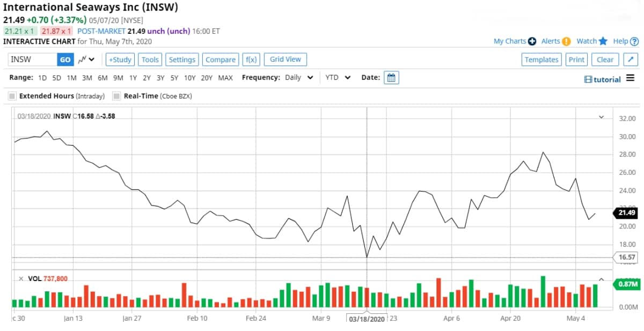Select the 3M range
The width and height of the screenshot is (644, 331).
[x=87, y=78]
